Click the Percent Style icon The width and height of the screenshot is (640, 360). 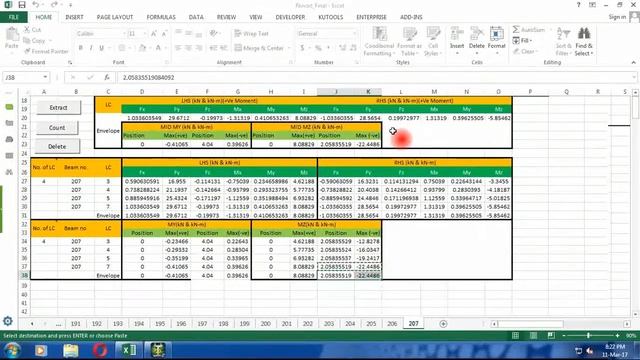318,48
